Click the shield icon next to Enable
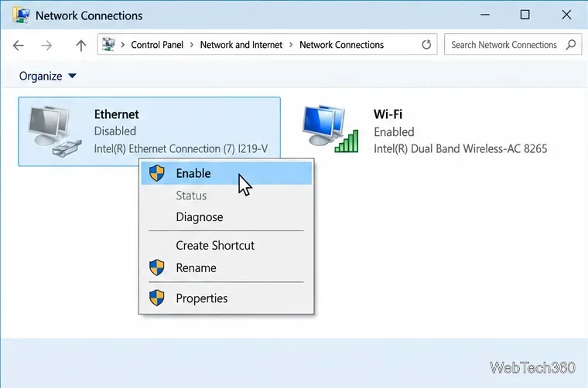The image size is (588, 388). point(157,173)
